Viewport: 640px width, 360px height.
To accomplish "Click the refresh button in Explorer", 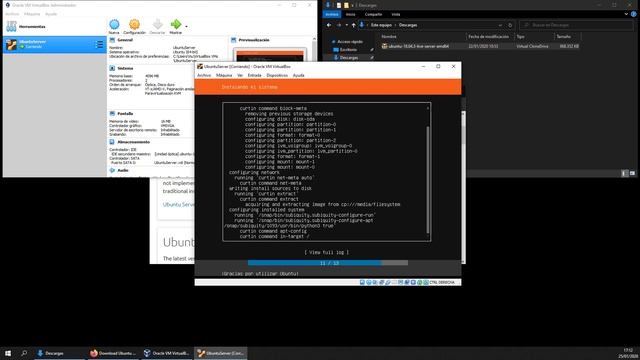I will tap(510, 25).
